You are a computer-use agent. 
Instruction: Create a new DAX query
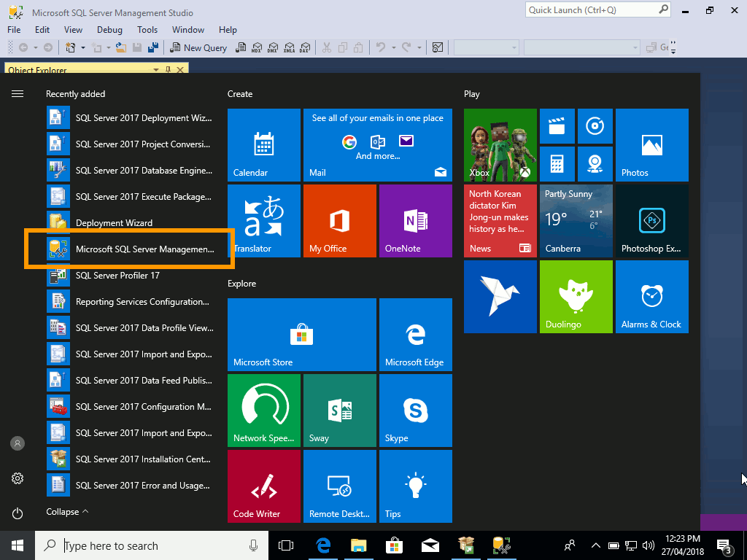coord(304,47)
